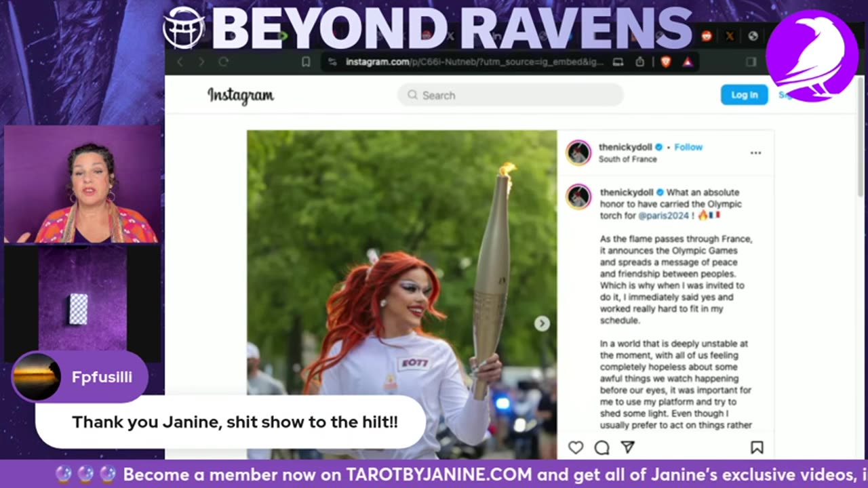The width and height of the screenshot is (868, 488).
Task: Open thenickydoll avatar in post header
Action: 578,152
